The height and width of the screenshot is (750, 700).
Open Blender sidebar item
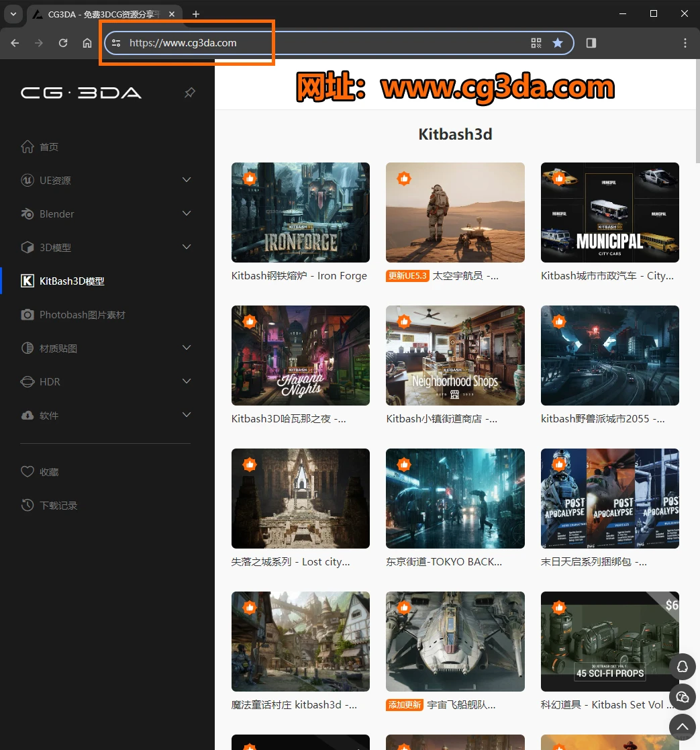[x=48, y=214]
